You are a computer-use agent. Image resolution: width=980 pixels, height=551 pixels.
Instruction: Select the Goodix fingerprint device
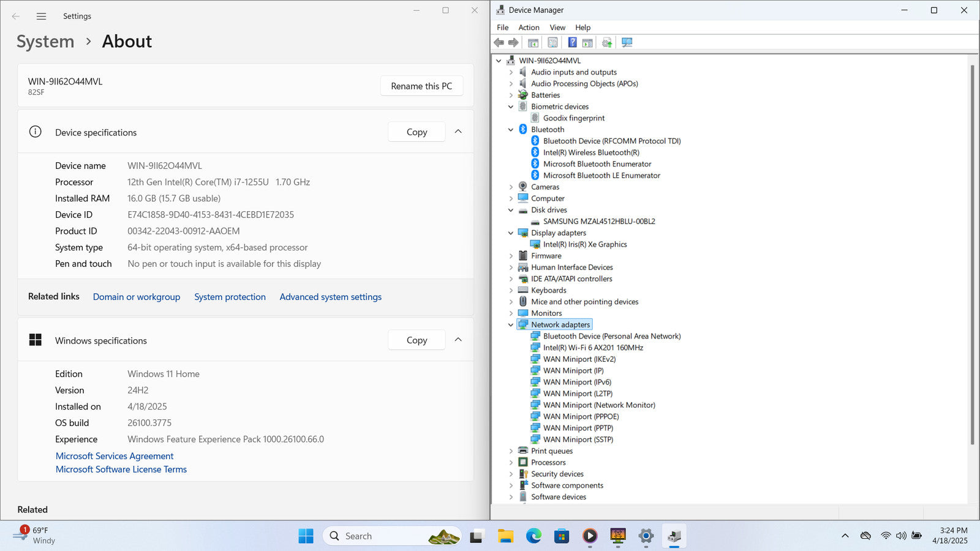click(573, 118)
